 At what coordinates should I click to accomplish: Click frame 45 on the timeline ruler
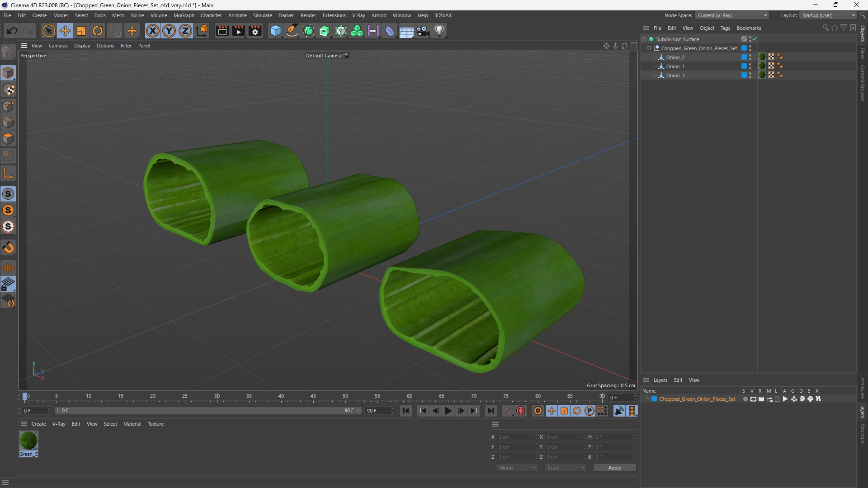pos(313,396)
